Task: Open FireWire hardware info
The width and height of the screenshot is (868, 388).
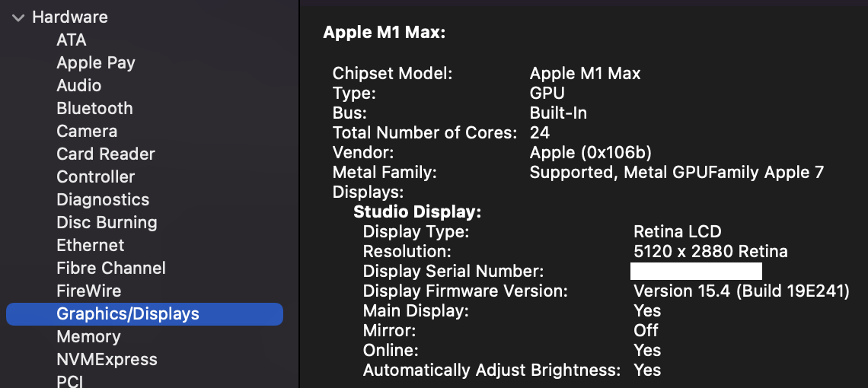Action: tap(89, 291)
